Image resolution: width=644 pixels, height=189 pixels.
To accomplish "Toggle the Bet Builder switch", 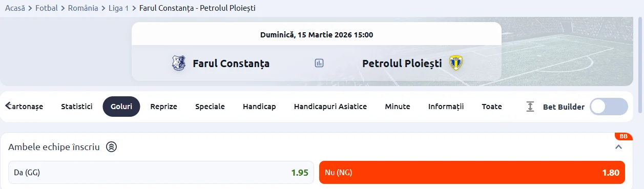I will (609, 107).
